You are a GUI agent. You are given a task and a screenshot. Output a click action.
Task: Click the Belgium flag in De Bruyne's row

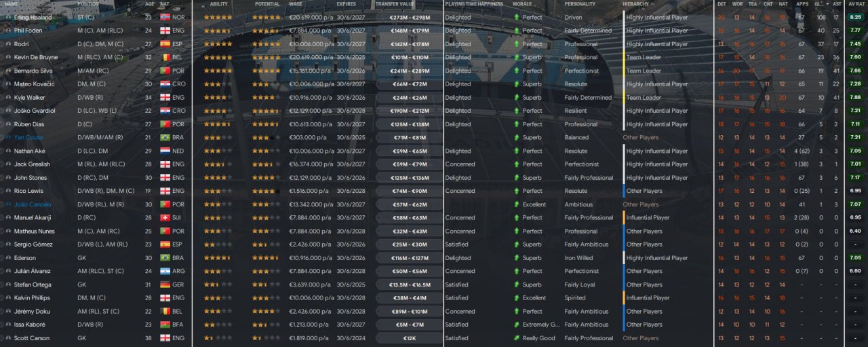[165, 57]
